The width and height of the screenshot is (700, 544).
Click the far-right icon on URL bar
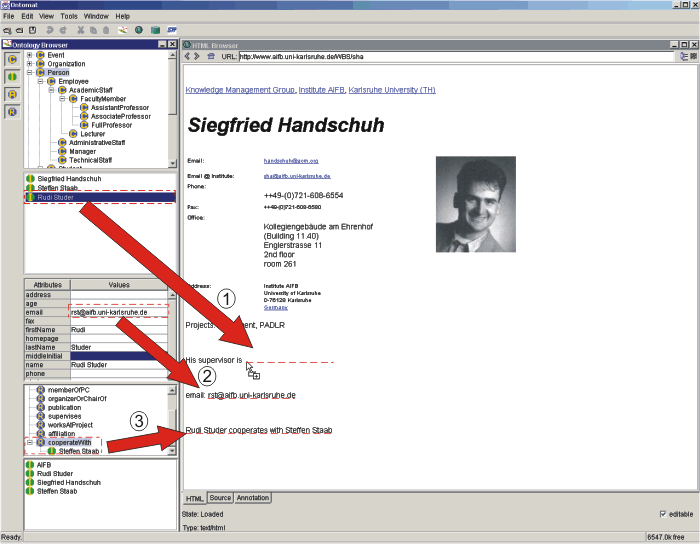[693, 56]
